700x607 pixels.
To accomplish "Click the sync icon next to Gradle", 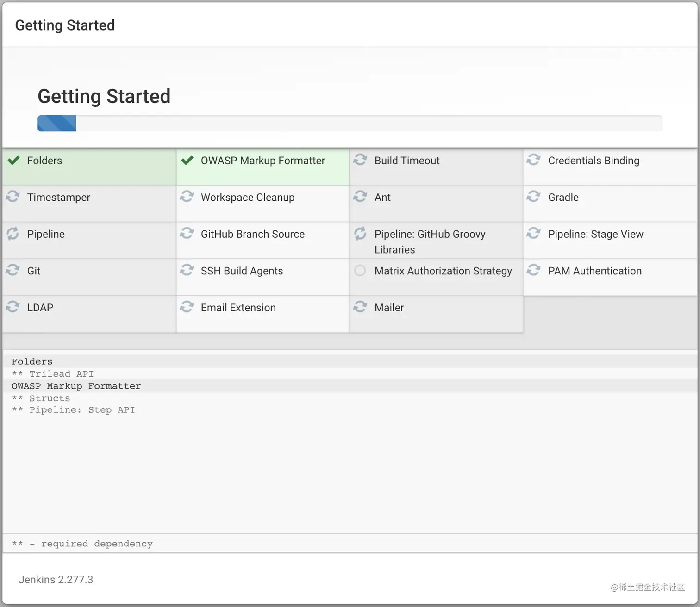I will [534, 197].
